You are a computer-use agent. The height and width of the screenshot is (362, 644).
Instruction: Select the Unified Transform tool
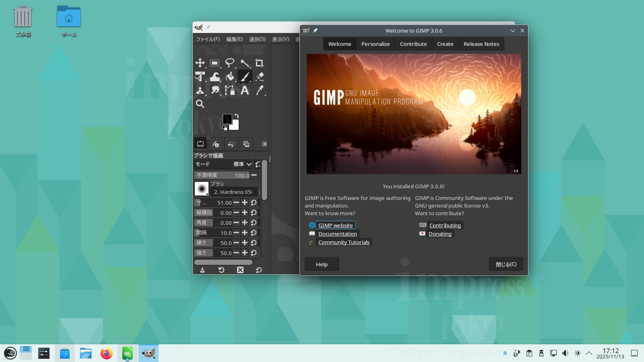point(200,76)
